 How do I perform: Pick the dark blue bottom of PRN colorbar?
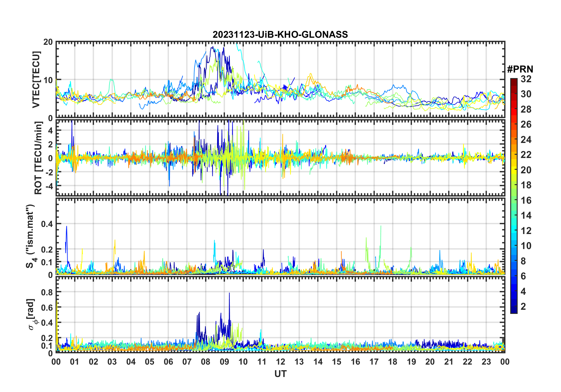coord(514,309)
